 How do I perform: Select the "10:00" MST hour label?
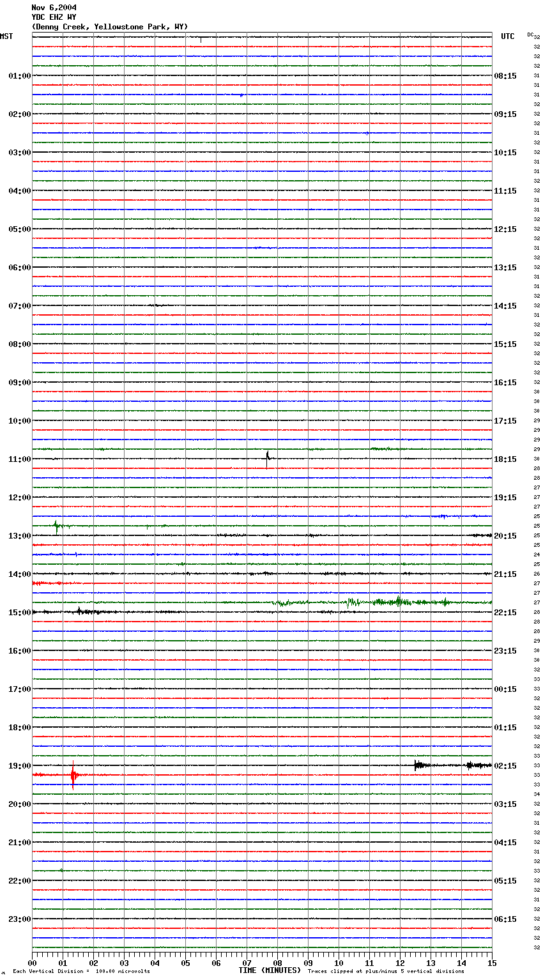click(20, 421)
